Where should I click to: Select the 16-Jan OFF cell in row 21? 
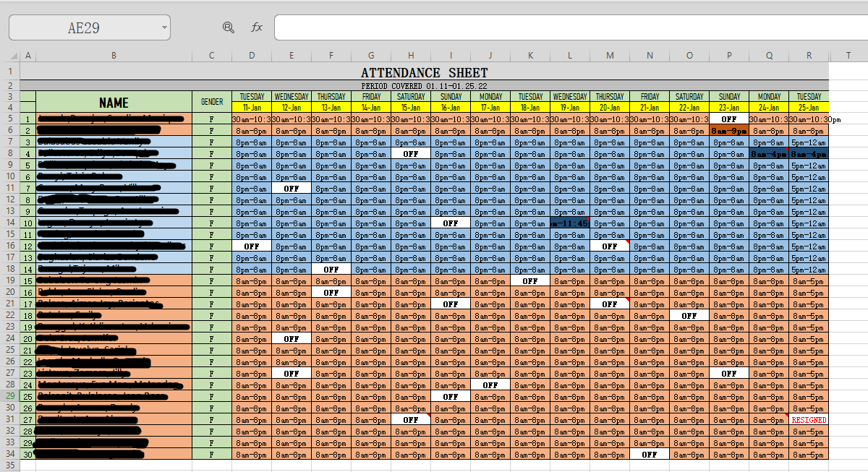point(451,304)
